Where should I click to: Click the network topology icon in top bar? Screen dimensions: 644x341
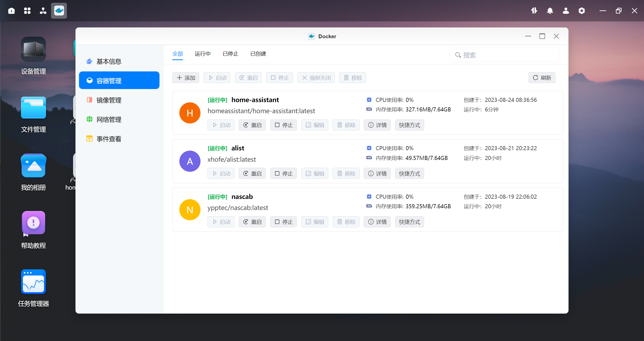[x=43, y=11]
